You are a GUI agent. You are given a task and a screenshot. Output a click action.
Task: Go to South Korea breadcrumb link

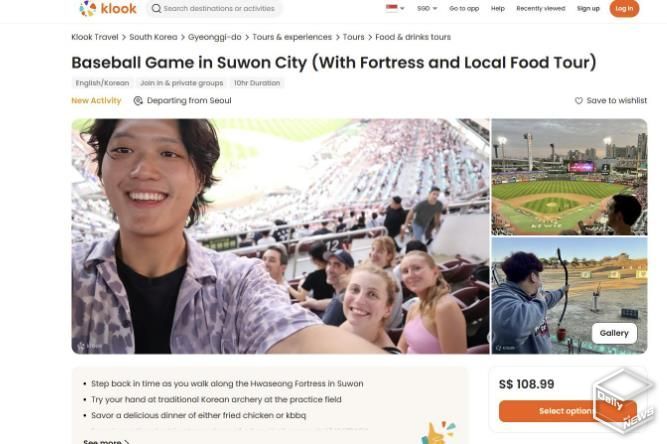coord(153,37)
